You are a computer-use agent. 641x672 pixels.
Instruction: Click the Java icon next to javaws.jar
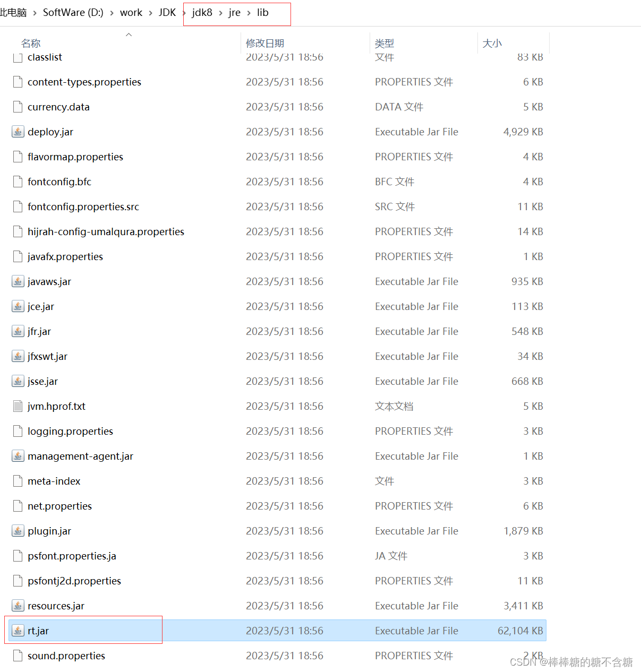click(x=18, y=281)
